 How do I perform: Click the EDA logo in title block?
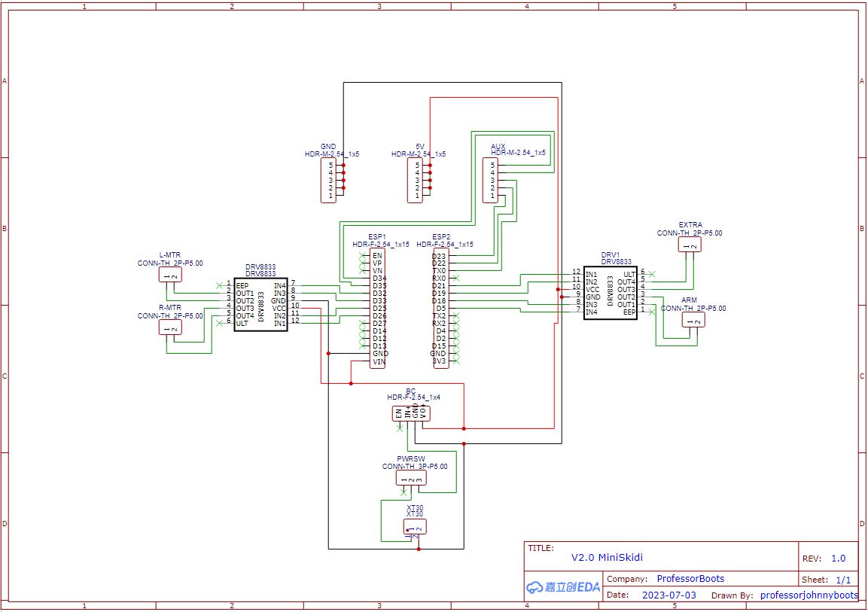(x=563, y=587)
